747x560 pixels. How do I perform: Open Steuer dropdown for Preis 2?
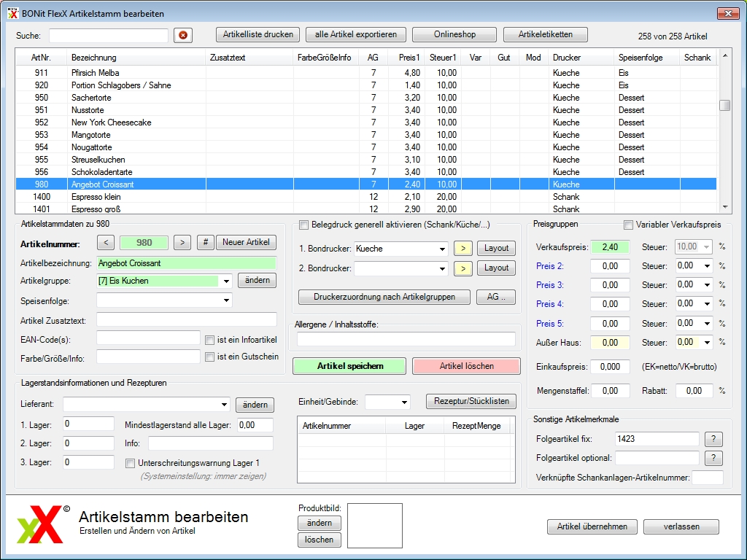(x=708, y=266)
